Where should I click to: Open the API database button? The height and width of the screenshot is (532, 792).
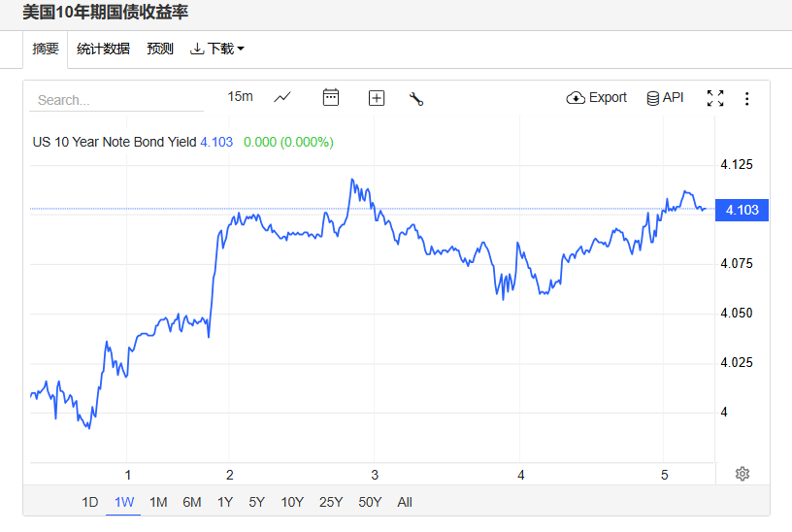pyautogui.click(x=665, y=97)
